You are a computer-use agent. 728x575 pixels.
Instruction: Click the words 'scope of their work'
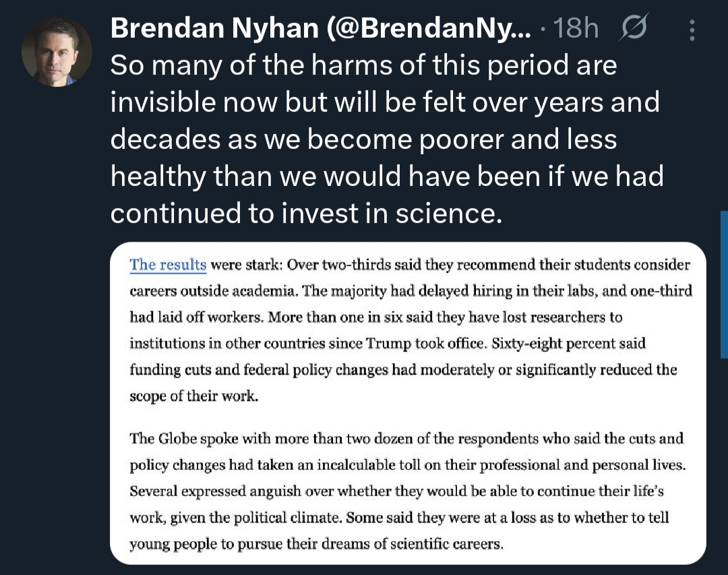193,396
